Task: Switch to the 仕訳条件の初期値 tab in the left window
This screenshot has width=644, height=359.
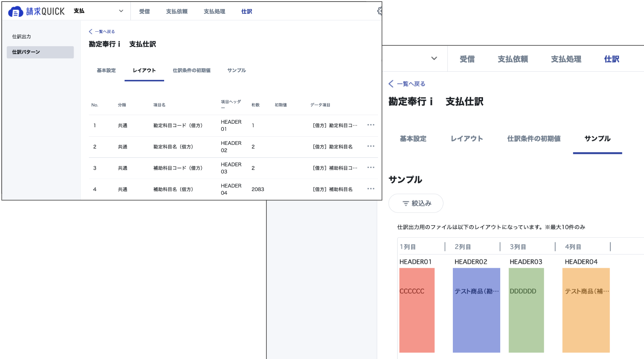Action: pos(192,70)
